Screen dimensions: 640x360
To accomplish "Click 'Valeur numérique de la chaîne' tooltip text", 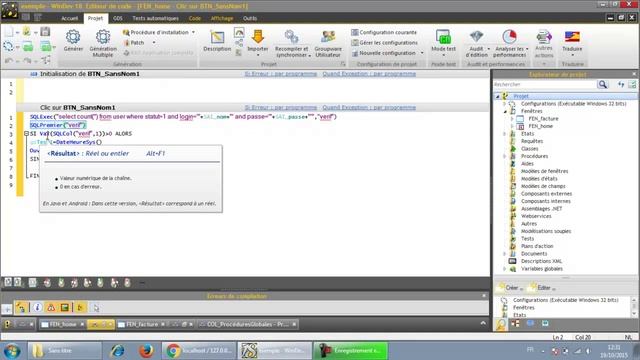I will pyautogui.click(x=96, y=178).
